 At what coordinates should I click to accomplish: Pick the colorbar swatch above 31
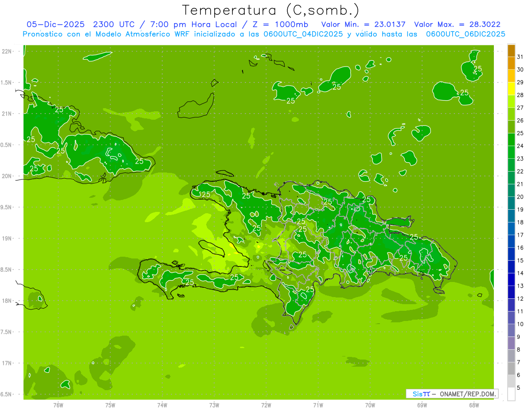coord(511,51)
